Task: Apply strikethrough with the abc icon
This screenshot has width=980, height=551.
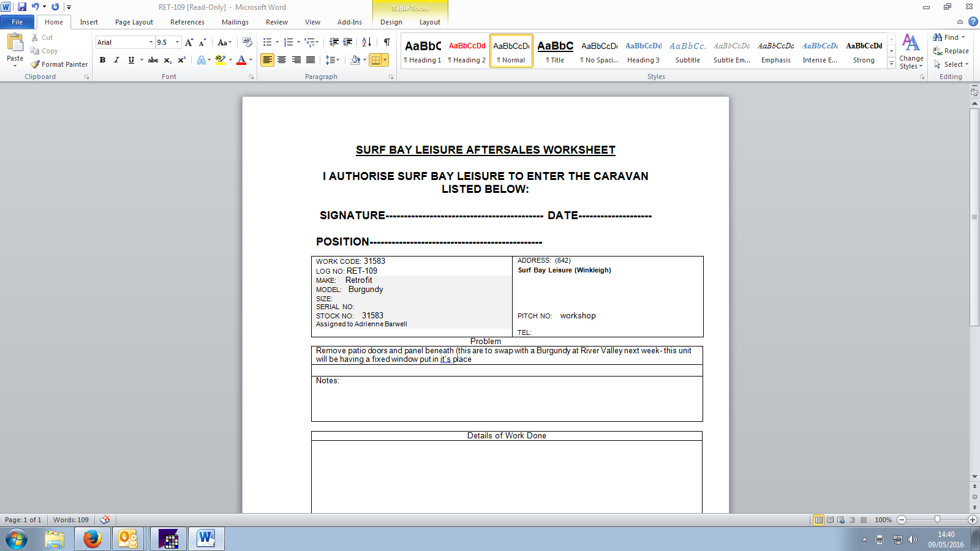Action: pos(153,60)
